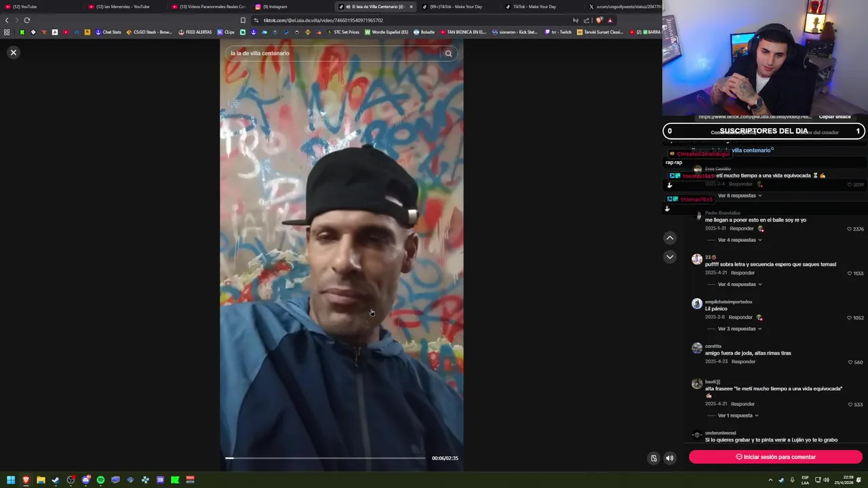Click the search magnifier icon in TikTok
This screenshot has height=488, width=868.
448,54
